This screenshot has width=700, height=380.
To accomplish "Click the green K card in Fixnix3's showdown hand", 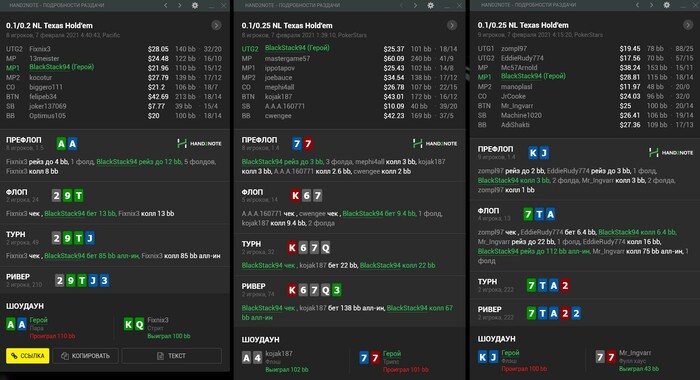I will coord(128,324).
